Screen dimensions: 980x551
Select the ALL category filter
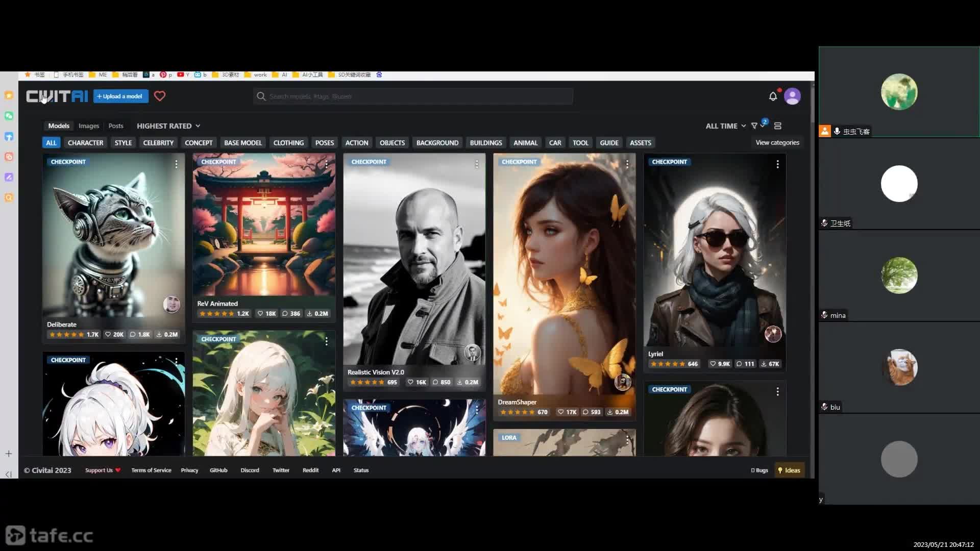click(51, 143)
